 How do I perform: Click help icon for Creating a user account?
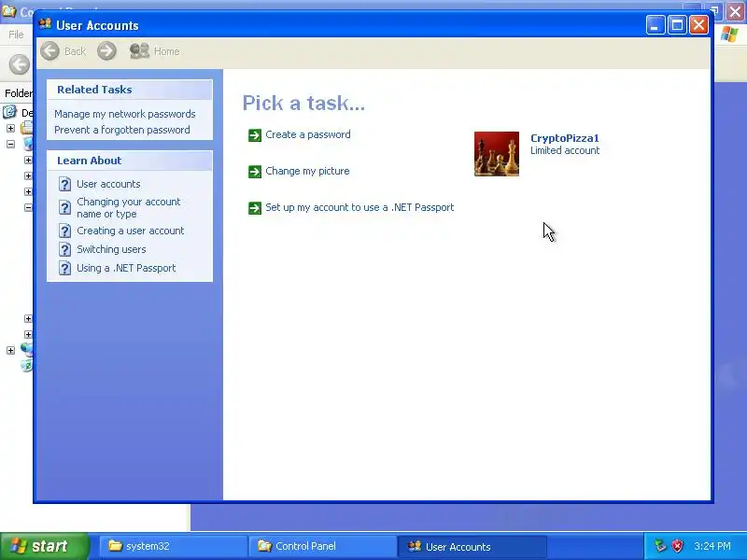tap(64, 231)
